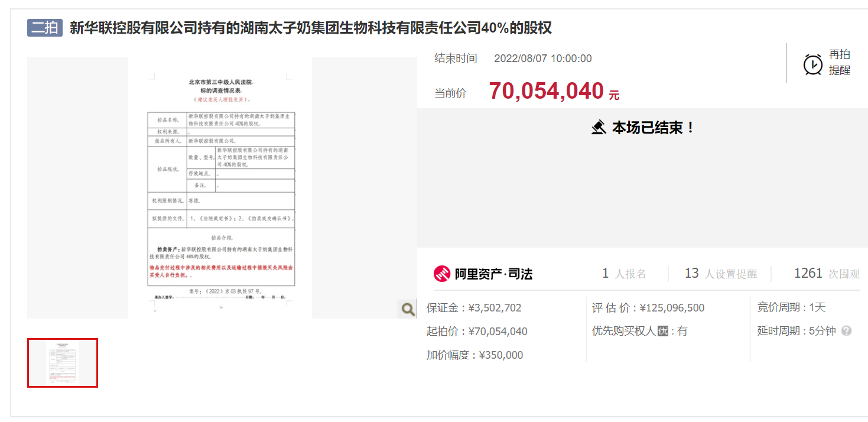The width and height of the screenshot is (868, 422).
Task: Click the magnifier zoom icon on document image
Action: point(408,309)
